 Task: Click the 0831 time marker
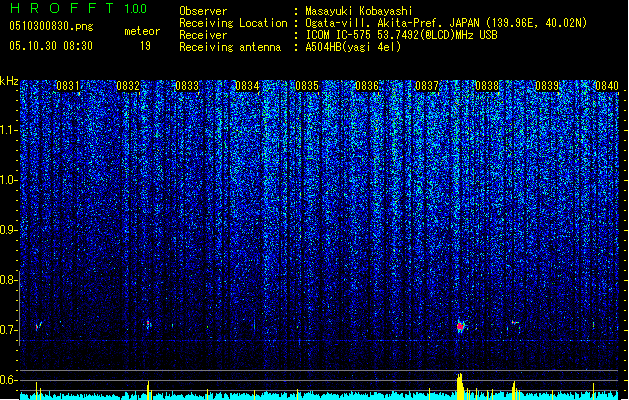(x=67, y=86)
